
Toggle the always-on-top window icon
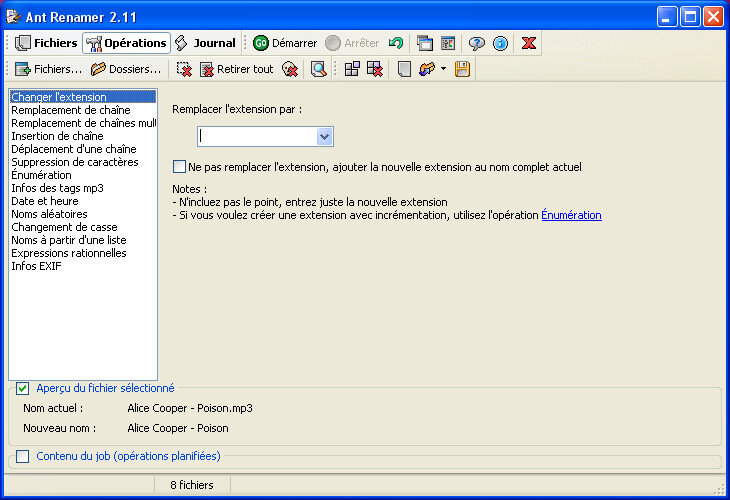click(x=425, y=43)
